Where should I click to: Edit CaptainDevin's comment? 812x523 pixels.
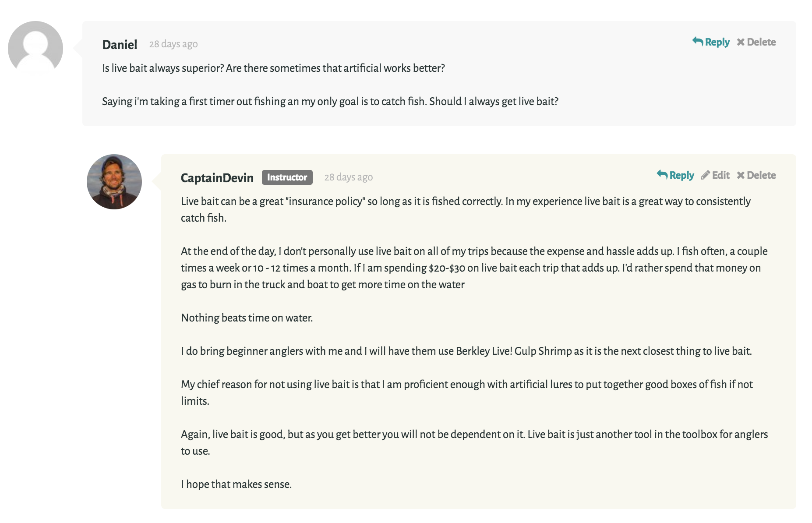pyautogui.click(x=715, y=175)
